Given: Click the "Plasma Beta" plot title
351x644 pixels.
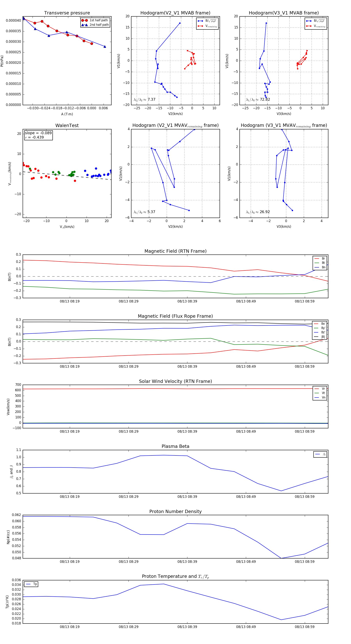Looking at the screenshot, I should (x=175, y=447).
